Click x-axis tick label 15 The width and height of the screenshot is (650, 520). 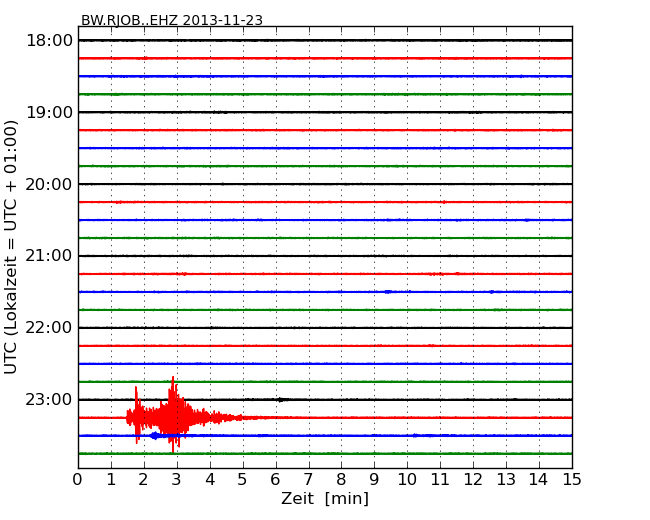pyautogui.click(x=572, y=480)
